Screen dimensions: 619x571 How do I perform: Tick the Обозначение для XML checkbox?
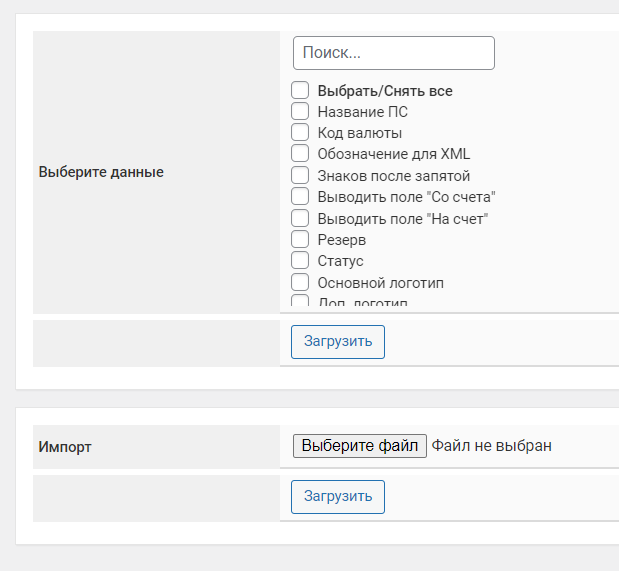tap(300, 153)
